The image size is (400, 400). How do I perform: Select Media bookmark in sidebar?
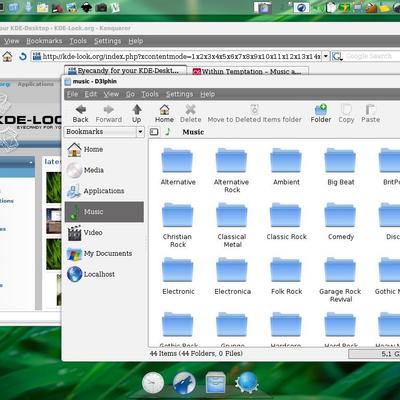(104, 170)
